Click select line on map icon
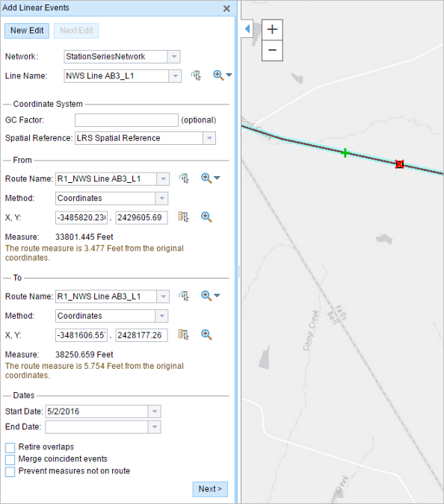The width and height of the screenshot is (444, 504). pyautogui.click(x=196, y=75)
